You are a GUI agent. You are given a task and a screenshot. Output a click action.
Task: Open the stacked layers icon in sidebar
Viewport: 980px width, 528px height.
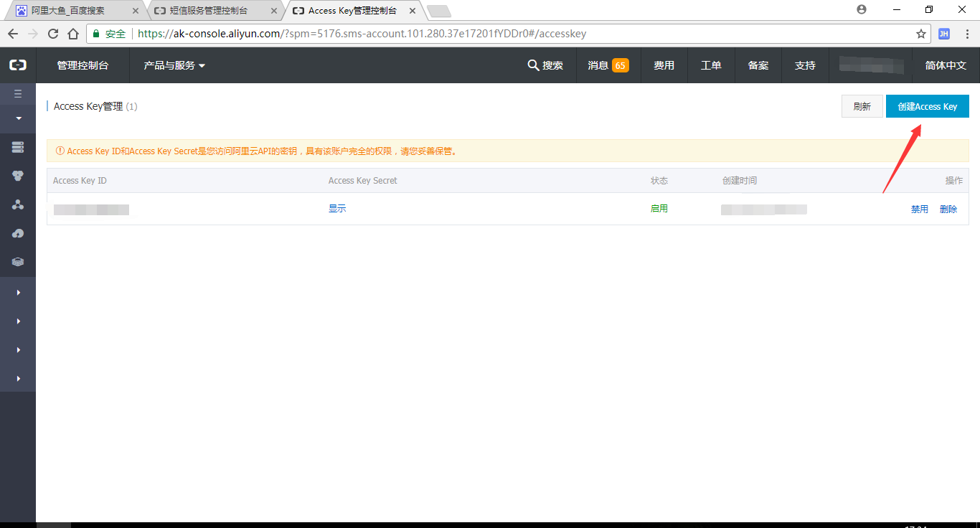point(18,262)
